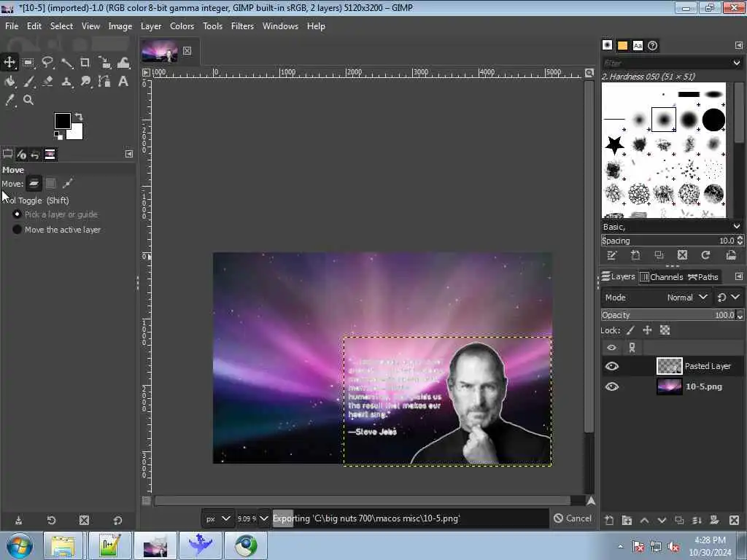Image resolution: width=747 pixels, height=560 pixels.
Task: Open the Colors menu
Action: pos(182,26)
